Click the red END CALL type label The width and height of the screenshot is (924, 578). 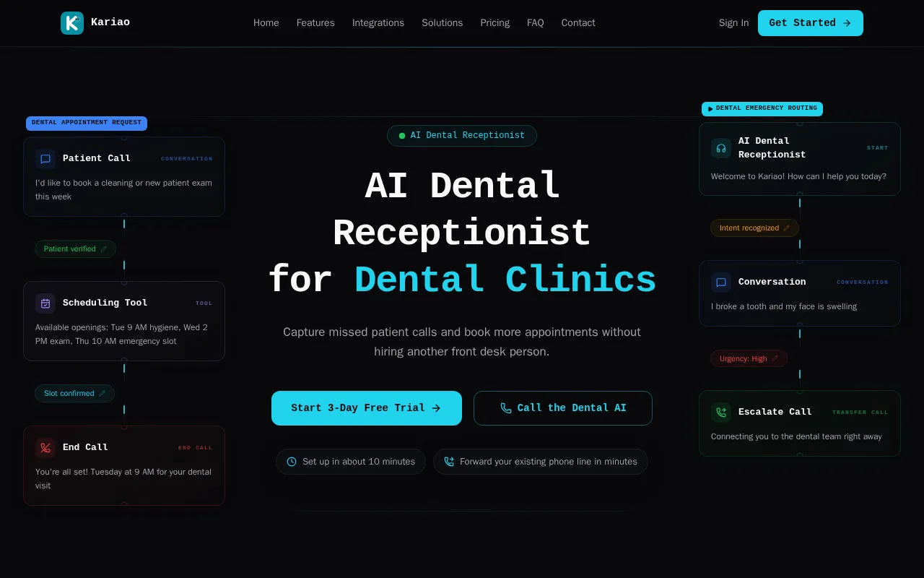(196, 448)
